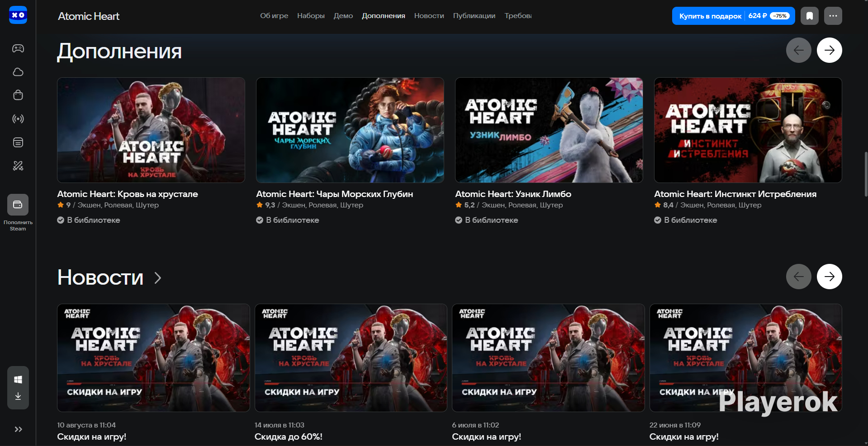868x446 pixels.
Task: Click Купить в подарок button
Action: coord(734,16)
